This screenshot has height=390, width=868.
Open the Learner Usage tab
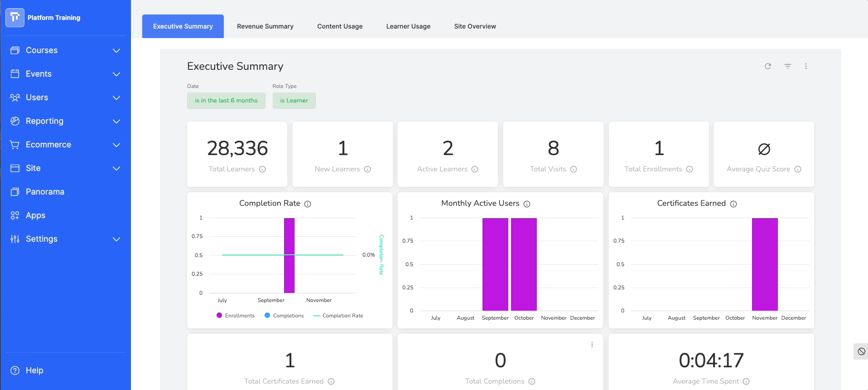(x=408, y=26)
